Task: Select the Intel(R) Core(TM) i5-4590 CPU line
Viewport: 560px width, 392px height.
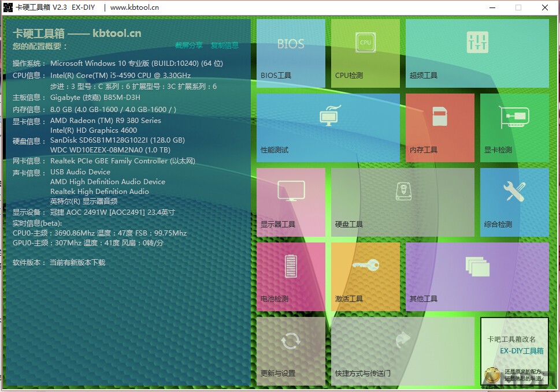Action: tap(120, 75)
